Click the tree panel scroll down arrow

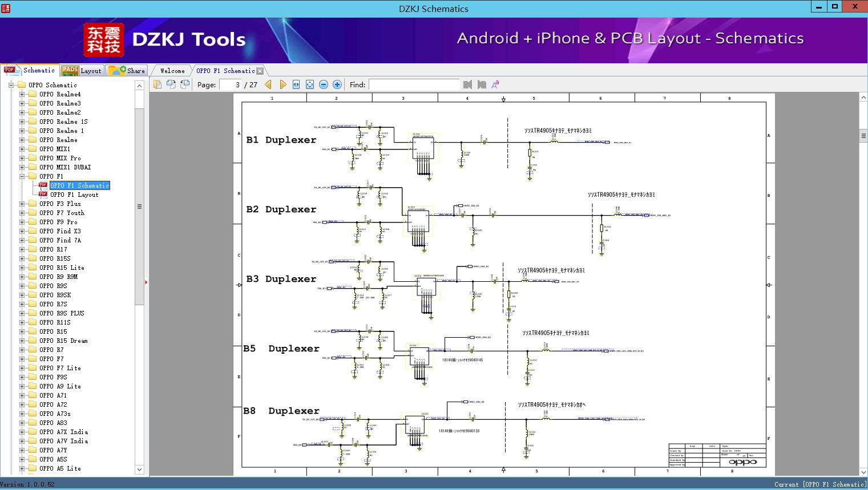[139, 469]
